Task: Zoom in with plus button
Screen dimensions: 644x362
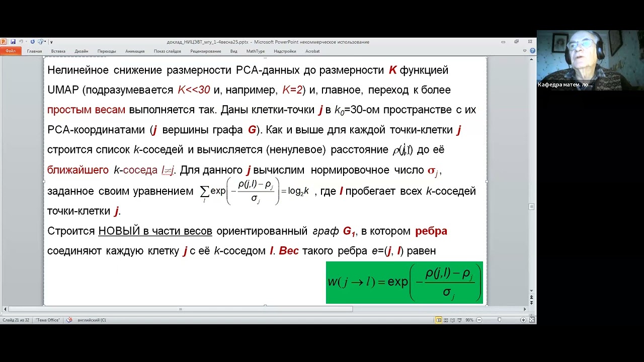Action: tap(523, 320)
